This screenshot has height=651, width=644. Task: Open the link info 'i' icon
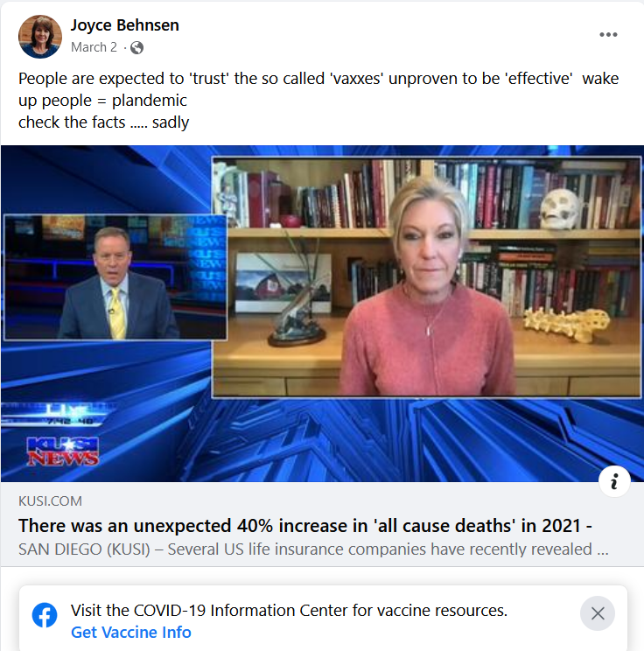tap(614, 481)
